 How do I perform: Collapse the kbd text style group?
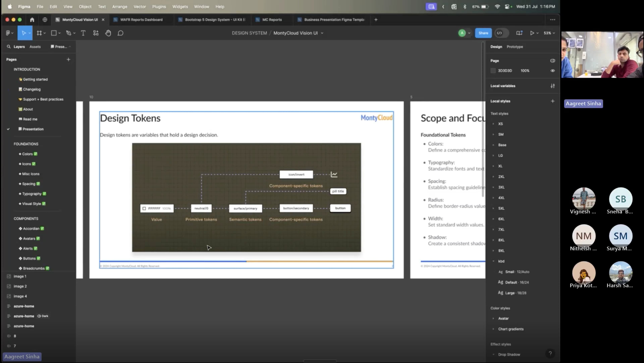pos(493,261)
